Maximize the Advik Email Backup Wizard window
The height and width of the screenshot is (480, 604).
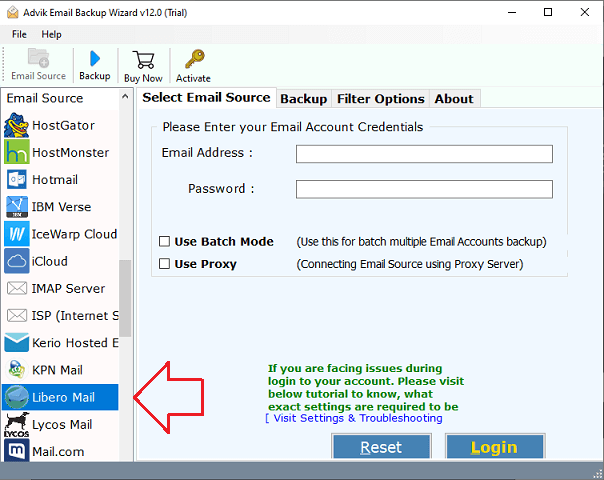[548, 12]
